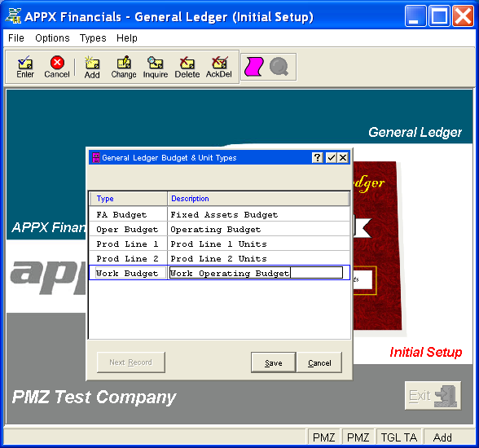Viewport: 479px width, 448px height.
Task: Click the dialog's checkmark accept button
Action: tap(331, 157)
